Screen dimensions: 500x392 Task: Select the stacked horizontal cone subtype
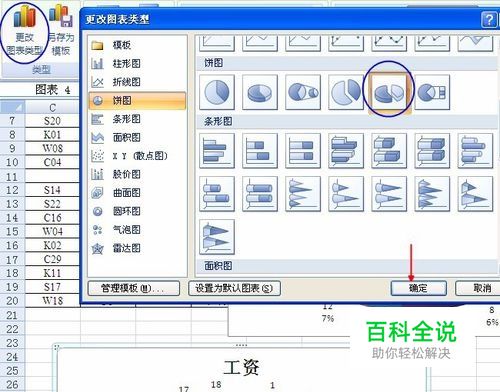[346, 194]
